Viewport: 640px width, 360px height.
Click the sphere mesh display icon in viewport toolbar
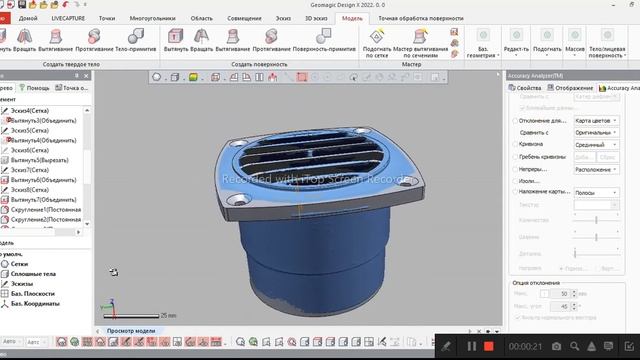point(156,77)
